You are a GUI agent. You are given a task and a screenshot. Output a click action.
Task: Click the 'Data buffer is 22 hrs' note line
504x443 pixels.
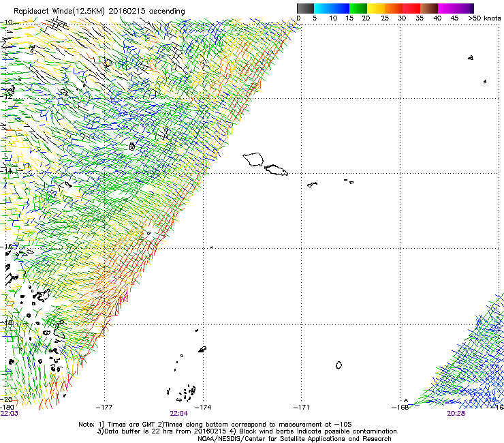(x=247, y=431)
